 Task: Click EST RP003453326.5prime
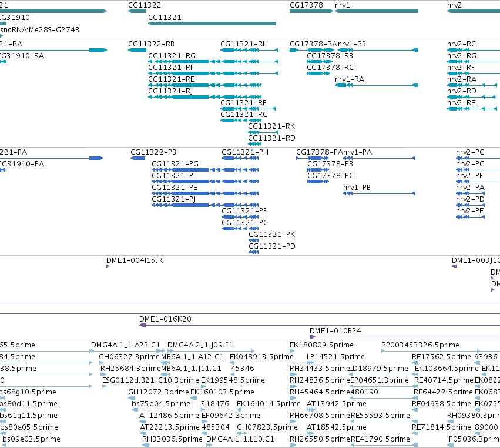[420, 345]
